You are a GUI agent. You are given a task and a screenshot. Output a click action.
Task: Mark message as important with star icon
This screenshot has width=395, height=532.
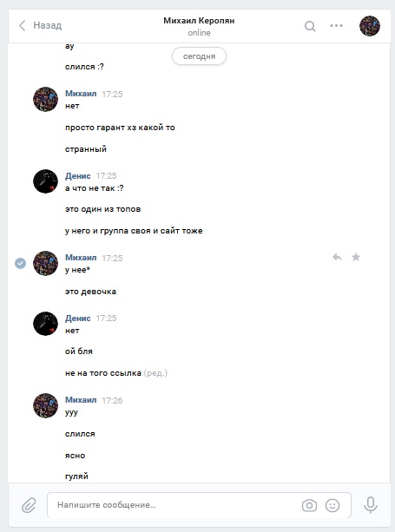point(356,257)
